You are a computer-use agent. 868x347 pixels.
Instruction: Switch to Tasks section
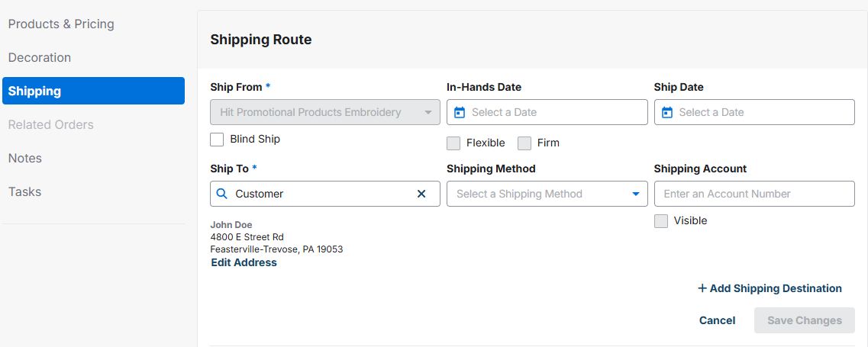(x=25, y=191)
